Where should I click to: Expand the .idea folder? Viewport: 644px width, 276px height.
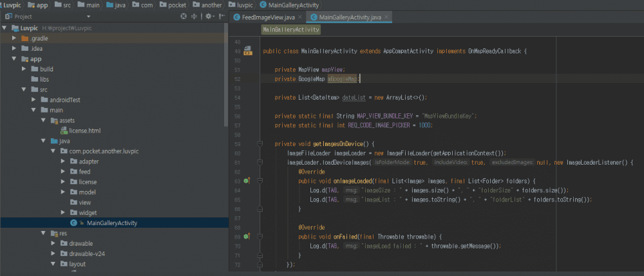coord(14,48)
